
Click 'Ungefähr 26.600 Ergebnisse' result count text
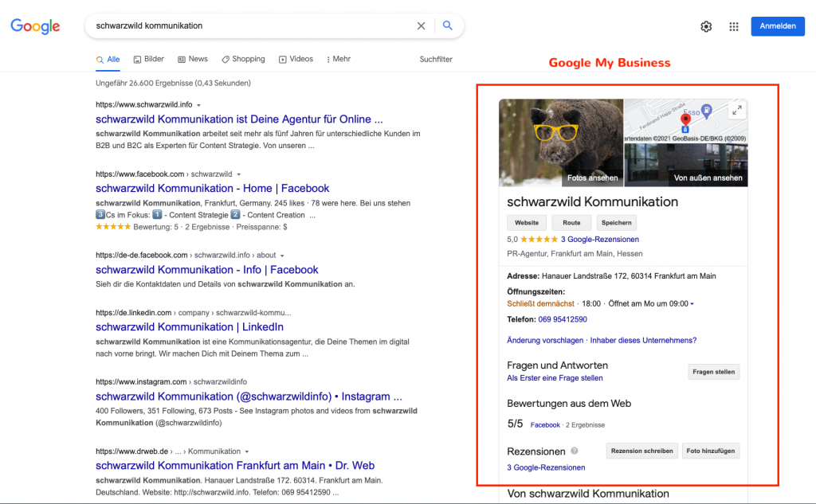[x=173, y=84]
